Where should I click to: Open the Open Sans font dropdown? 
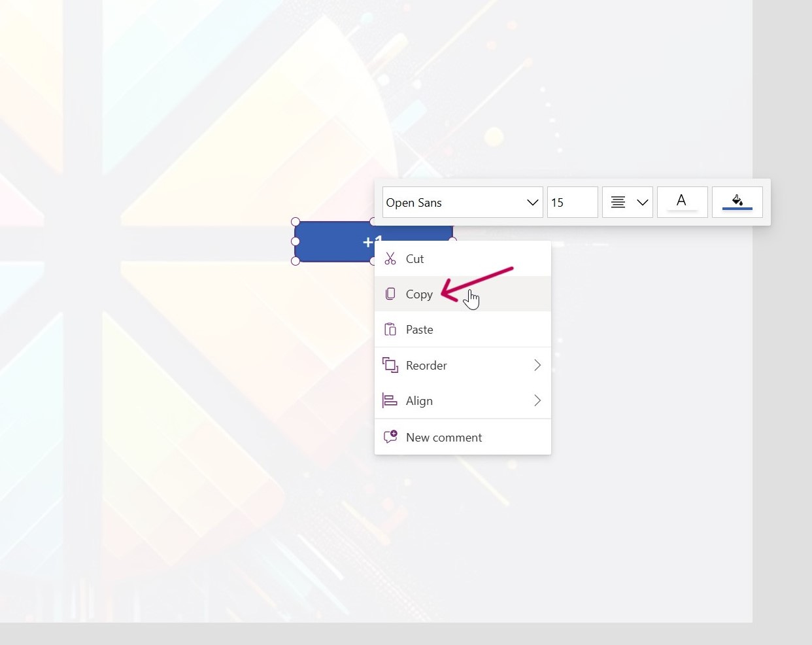click(x=462, y=202)
